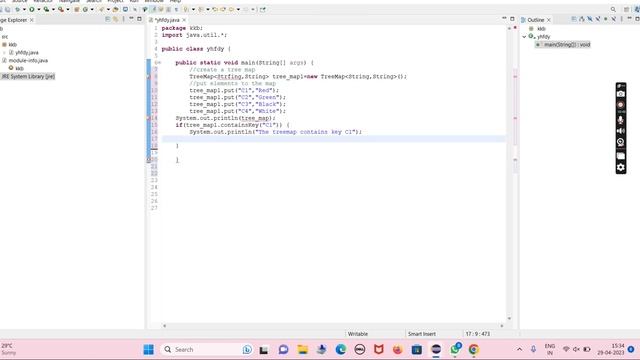
Task: Click the camera screenshot icon in recorder widget
Action: point(621,94)
